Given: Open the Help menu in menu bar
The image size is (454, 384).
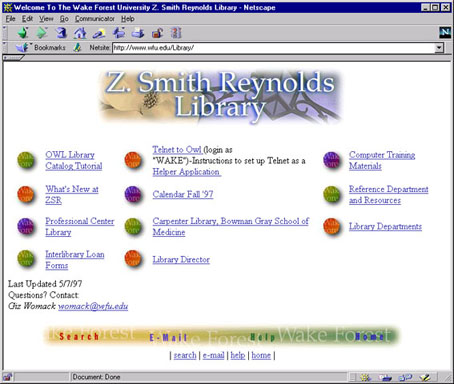Looking at the screenshot, I should coord(128,19).
